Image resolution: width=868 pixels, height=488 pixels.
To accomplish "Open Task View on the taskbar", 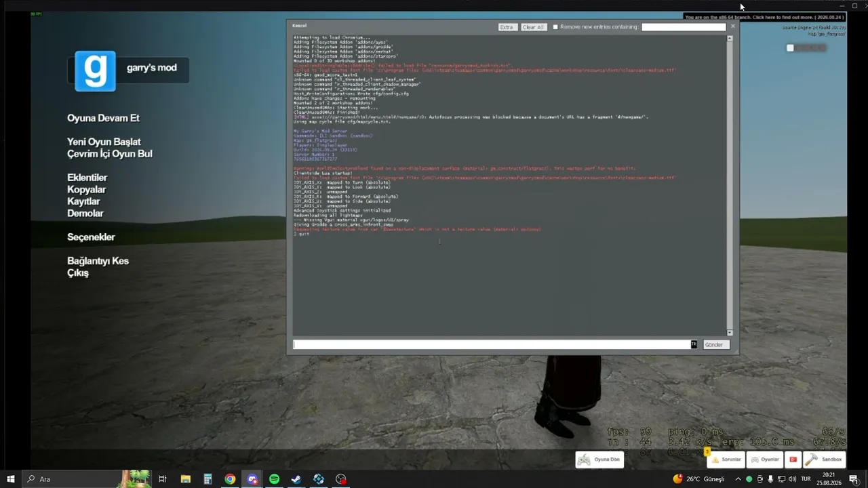I will [163, 479].
